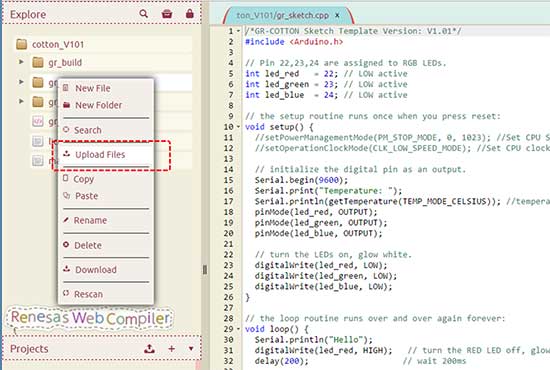
Task: Expand the third folder's arrow in tree
Action: 21,101
